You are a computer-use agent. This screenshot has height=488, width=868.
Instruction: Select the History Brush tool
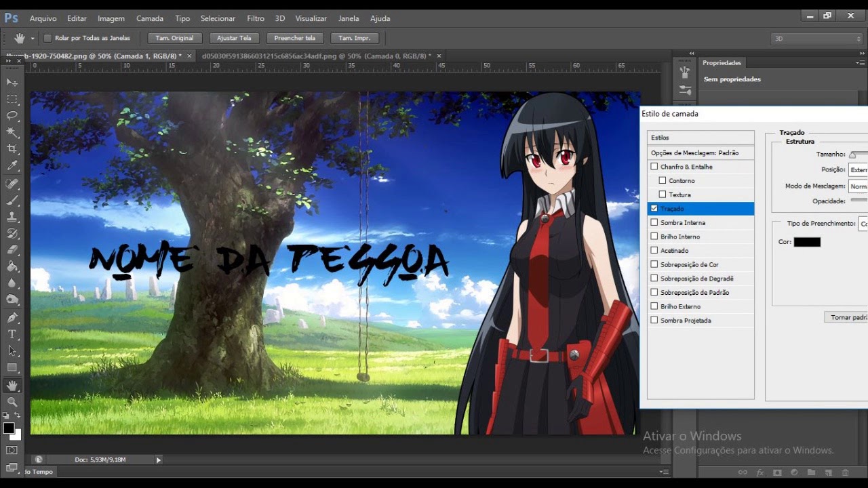12,234
